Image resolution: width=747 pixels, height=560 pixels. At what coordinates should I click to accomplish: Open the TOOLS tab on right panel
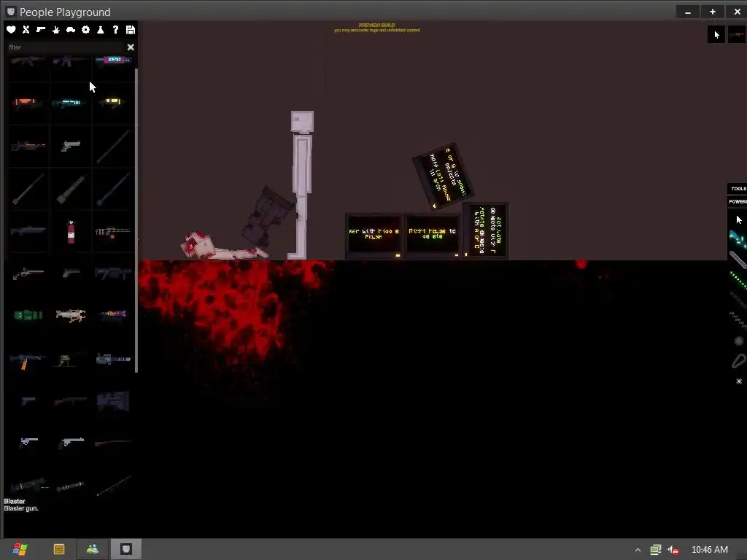pyautogui.click(x=738, y=189)
